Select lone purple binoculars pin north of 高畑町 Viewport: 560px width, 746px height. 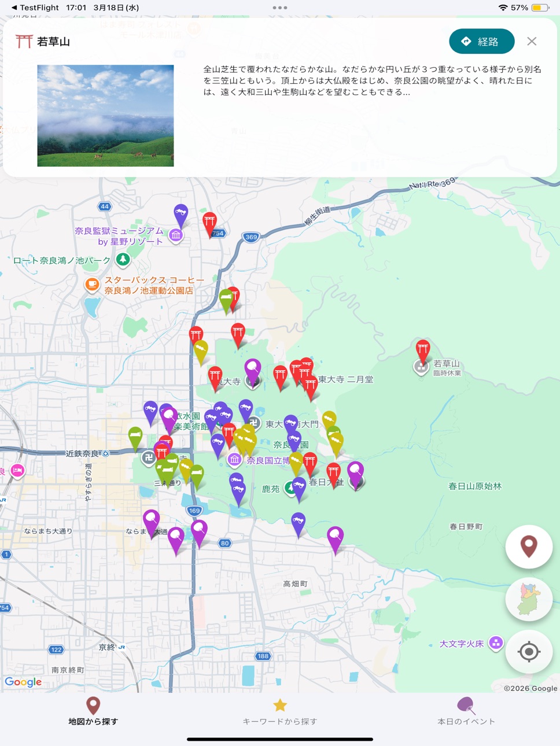coord(298,525)
